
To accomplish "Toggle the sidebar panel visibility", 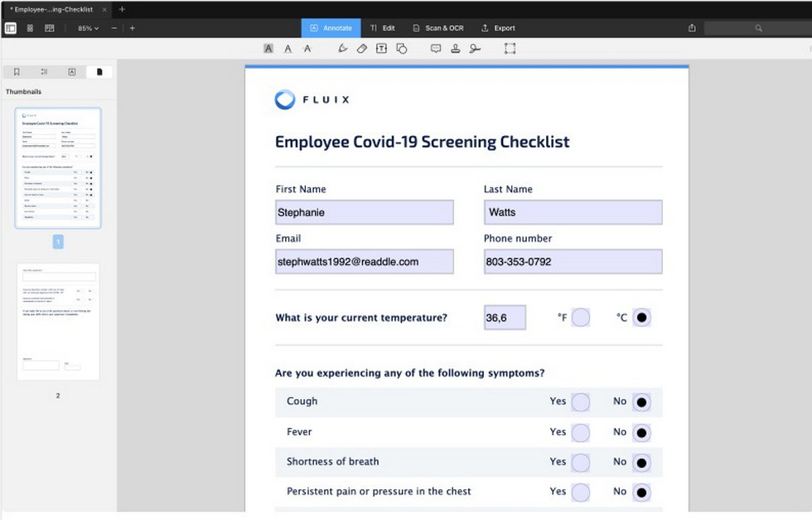I will [x=11, y=28].
